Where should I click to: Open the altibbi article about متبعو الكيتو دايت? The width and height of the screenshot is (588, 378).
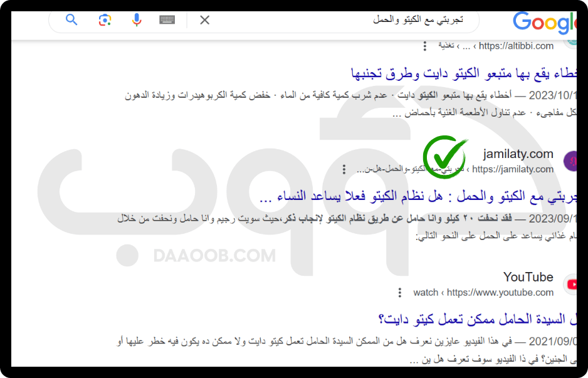click(464, 74)
